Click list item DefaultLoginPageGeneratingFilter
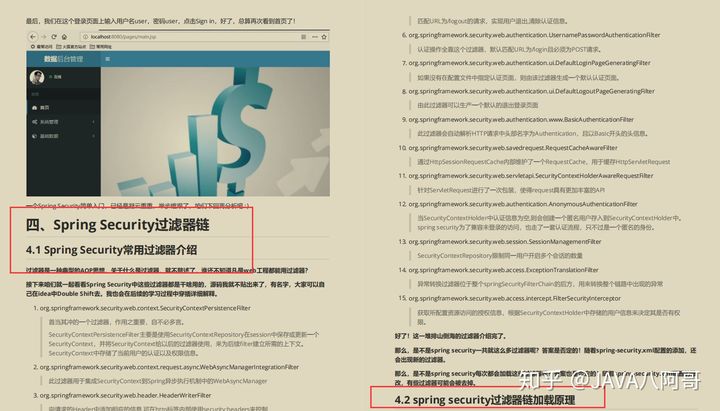The height and width of the screenshot is (411, 720). click(529, 63)
